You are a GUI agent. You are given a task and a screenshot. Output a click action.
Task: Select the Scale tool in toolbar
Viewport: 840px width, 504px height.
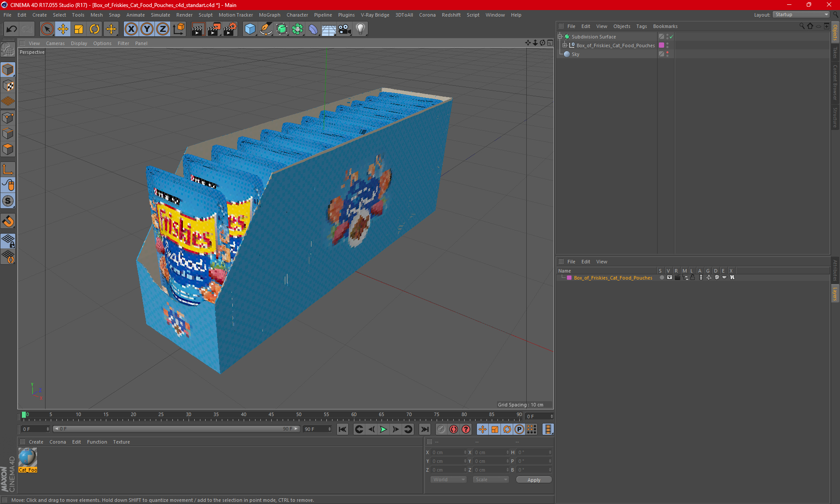[79, 29]
